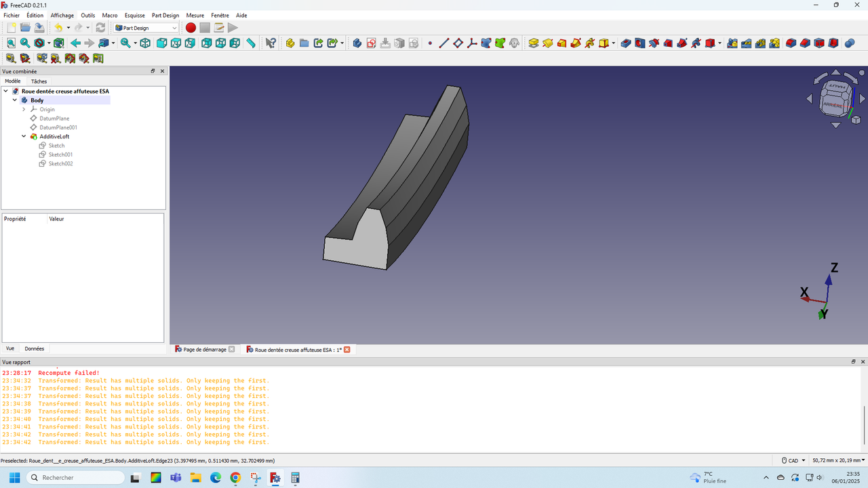Create a new document
This screenshot has width=868, height=488.
point(11,28)
